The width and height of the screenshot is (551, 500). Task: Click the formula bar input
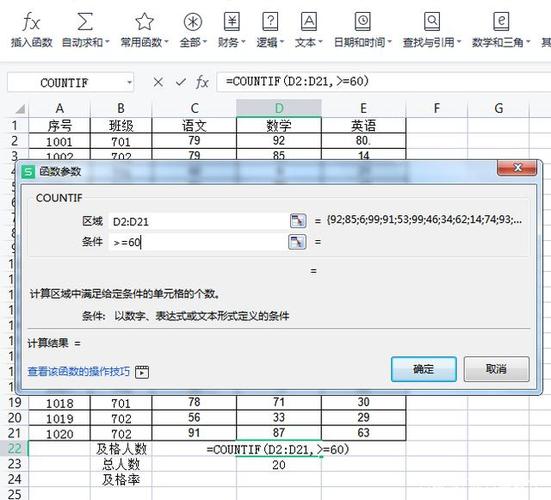coord(383,82)
